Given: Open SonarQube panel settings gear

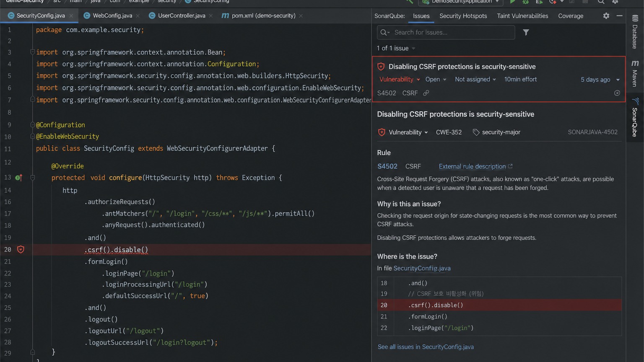Looking at the screenshot, I should 606,16.
